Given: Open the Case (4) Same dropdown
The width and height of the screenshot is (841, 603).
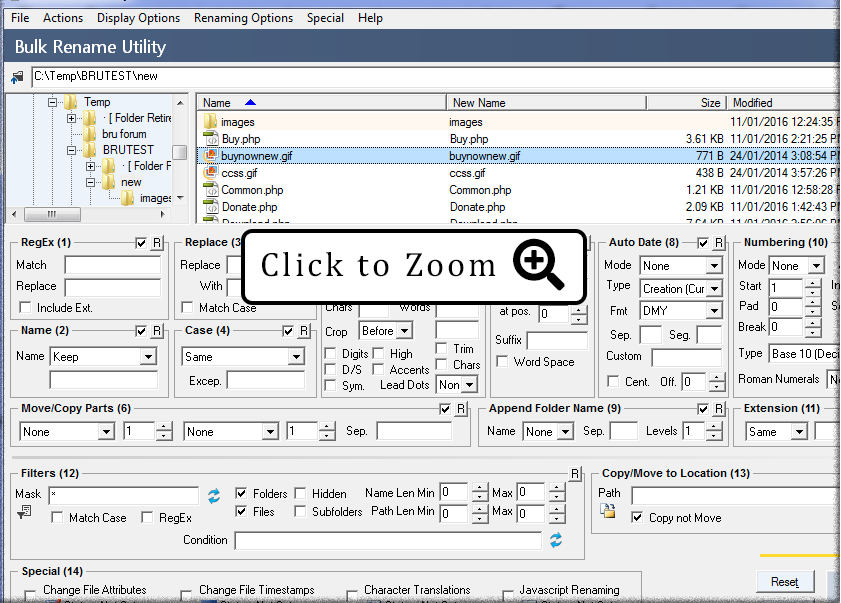Looking at the screenshot, I should pos(296,357).
